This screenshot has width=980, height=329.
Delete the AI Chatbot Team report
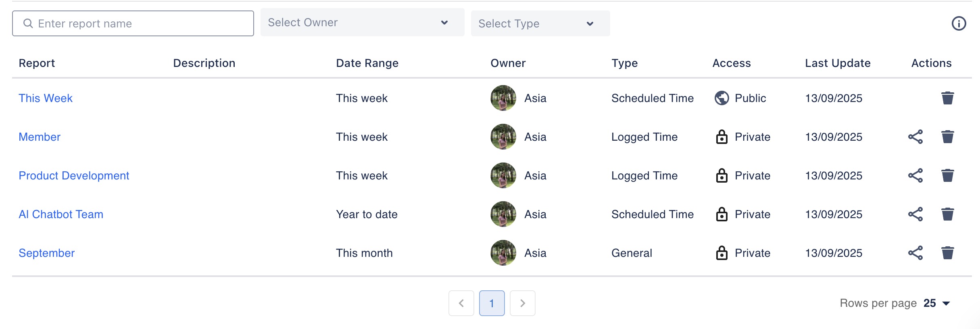[x=947, y=214]
